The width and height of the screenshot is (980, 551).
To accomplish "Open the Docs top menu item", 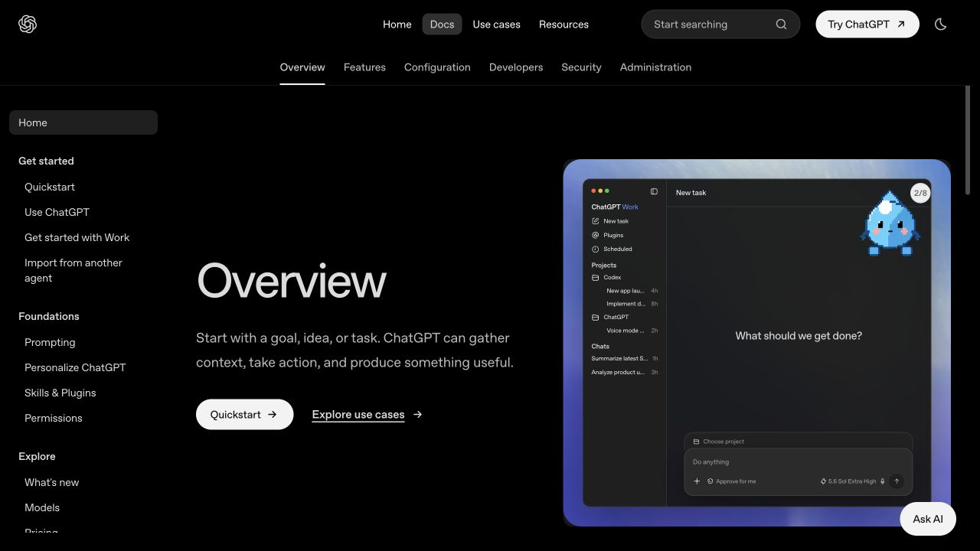I will click(443, 24).
